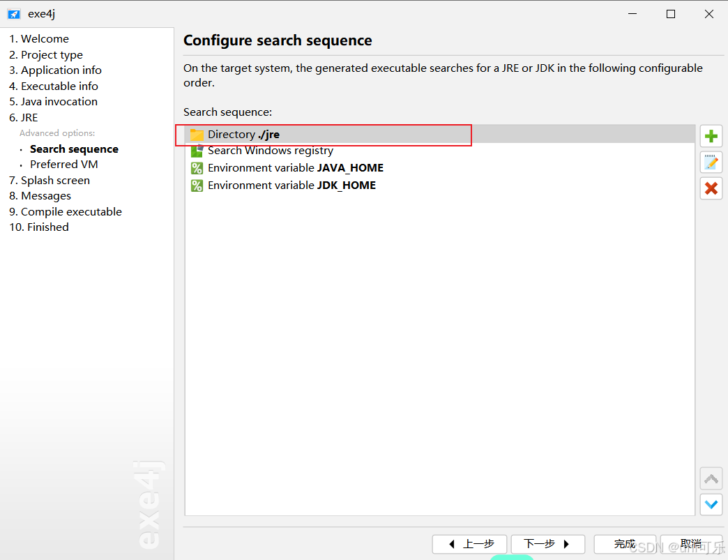Select Environment variable JAVA_HOME entry

[x=440, y=168]
